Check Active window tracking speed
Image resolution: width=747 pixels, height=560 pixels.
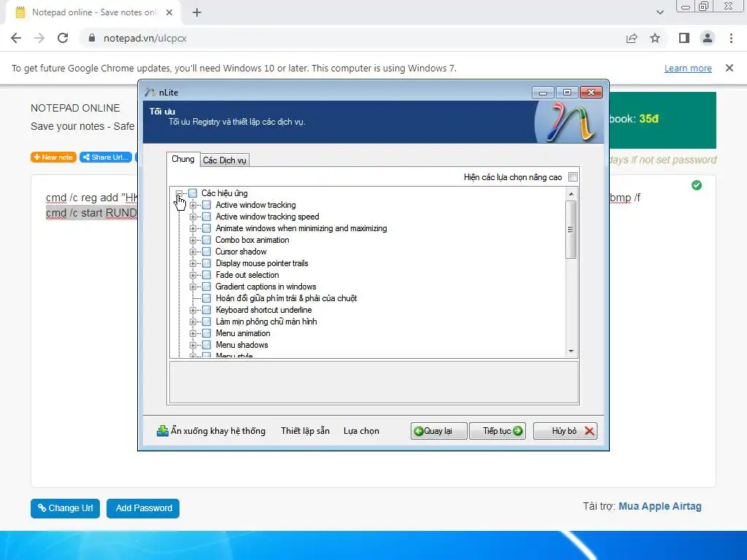[206, 217]
